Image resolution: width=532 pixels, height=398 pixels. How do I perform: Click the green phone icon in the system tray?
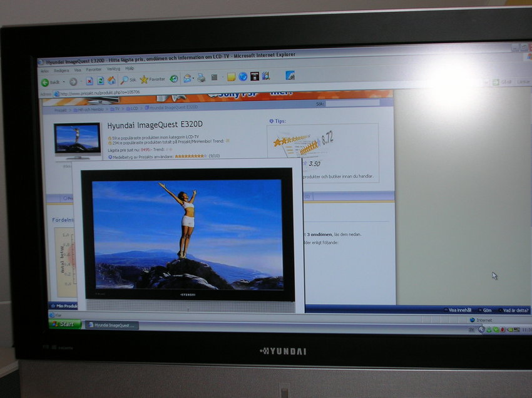pyautogui.click(x=496, y=329)
